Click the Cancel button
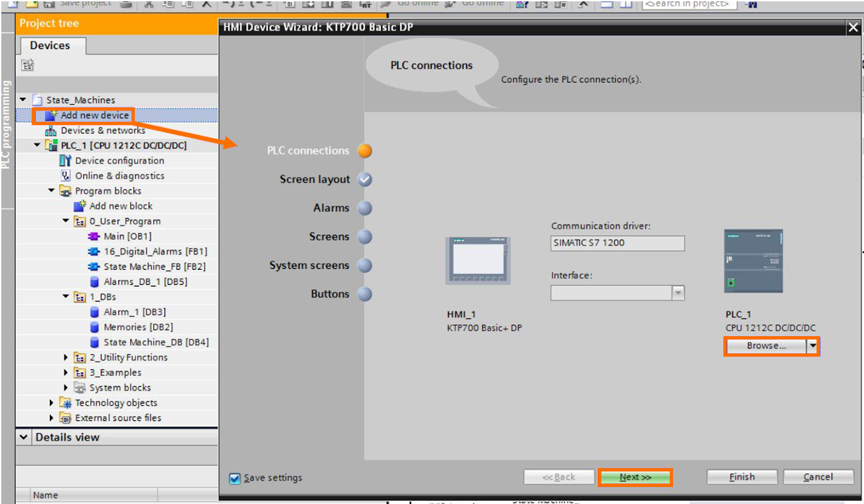Viewport: 864px width, 504px height. [818, 477]
